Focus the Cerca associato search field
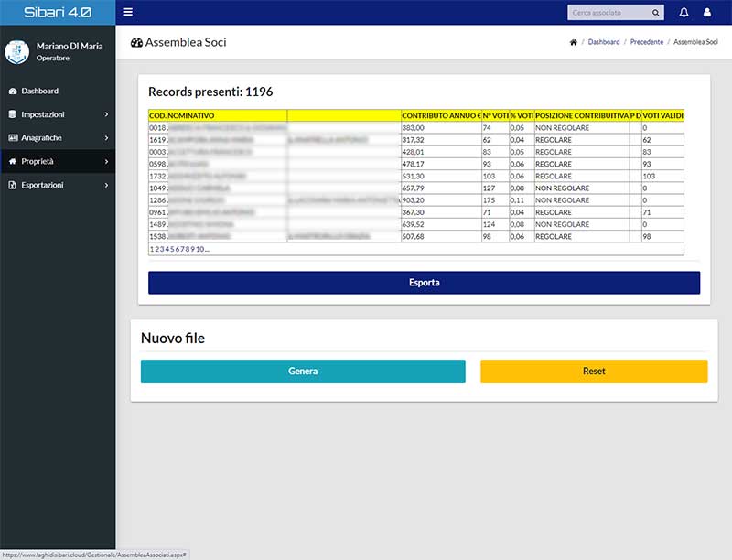The width and height of the screenshot is (732, 560). point(609,13)
